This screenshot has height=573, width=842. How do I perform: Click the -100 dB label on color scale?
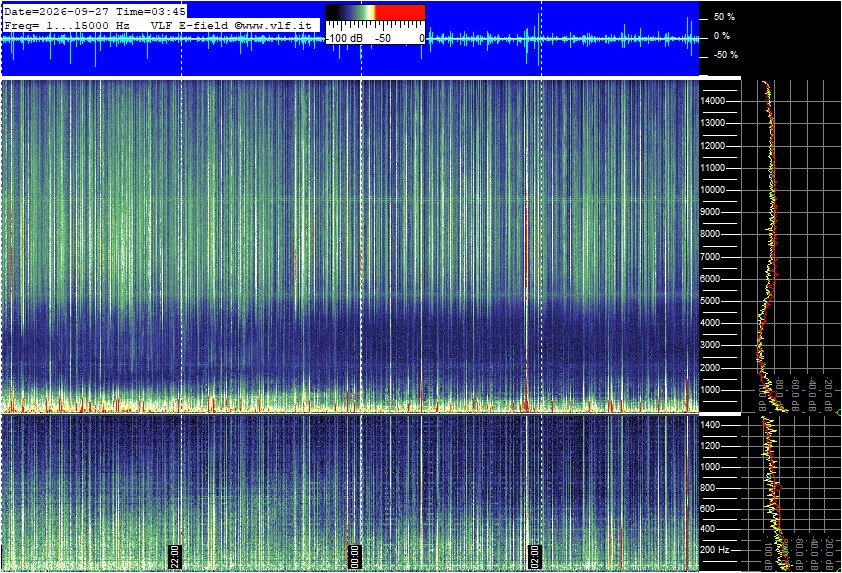pyautogui.click(x=345, y=39)
